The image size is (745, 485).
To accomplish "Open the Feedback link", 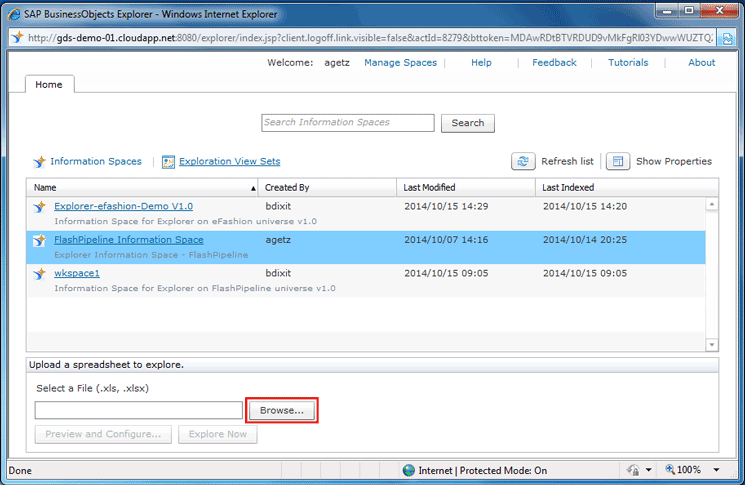I will 554,63.
